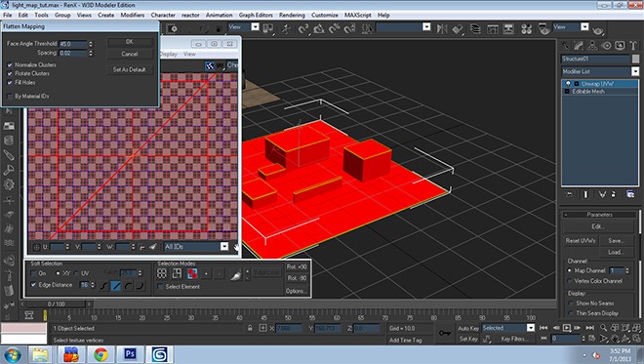The width and height of the screenshot is (644, 364).
Task: Click the Paint Select brush icon
Action: pyautogui.click(x=235, y=274)
